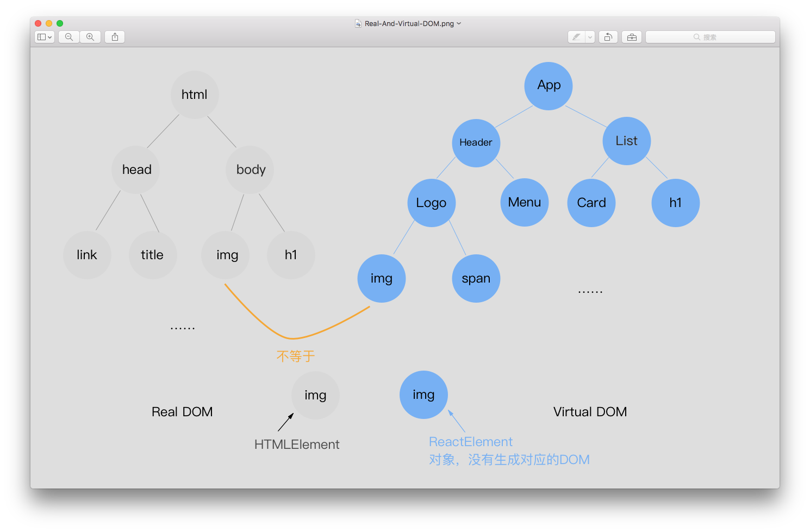Open the filename chevron menu in titlebar
This screenshot has height=532, width=810.
[459, 23]
